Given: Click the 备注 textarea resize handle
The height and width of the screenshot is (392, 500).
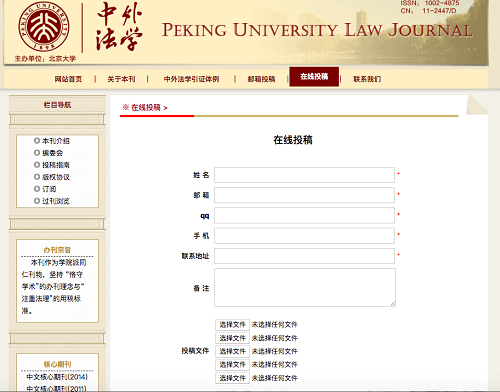Looking at the screenshot, I should (393, 304).
